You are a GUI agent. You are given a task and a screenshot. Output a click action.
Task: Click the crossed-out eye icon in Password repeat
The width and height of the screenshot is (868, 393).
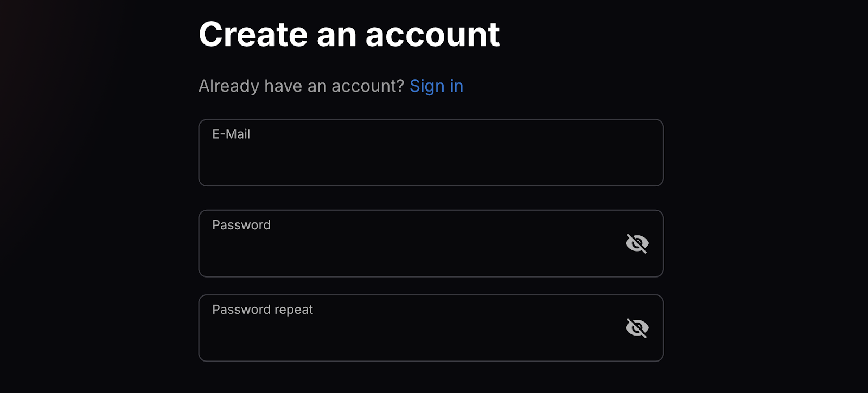[x=637, y=328]
